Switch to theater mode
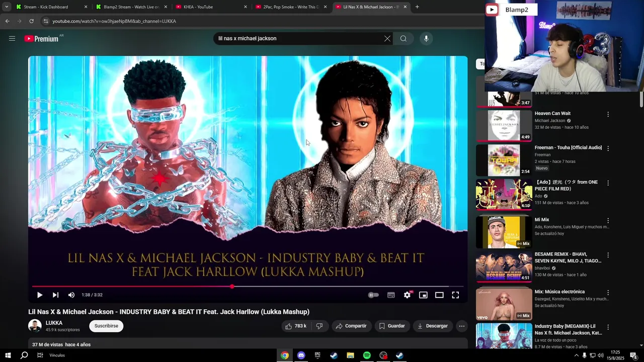644x362 pixels. [x=439, y=295]
